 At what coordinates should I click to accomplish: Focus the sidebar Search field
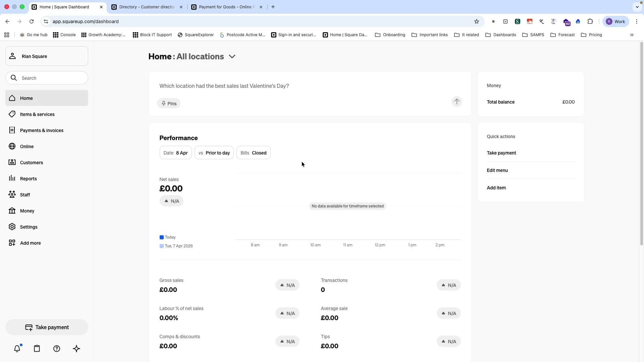coord(47,78)
